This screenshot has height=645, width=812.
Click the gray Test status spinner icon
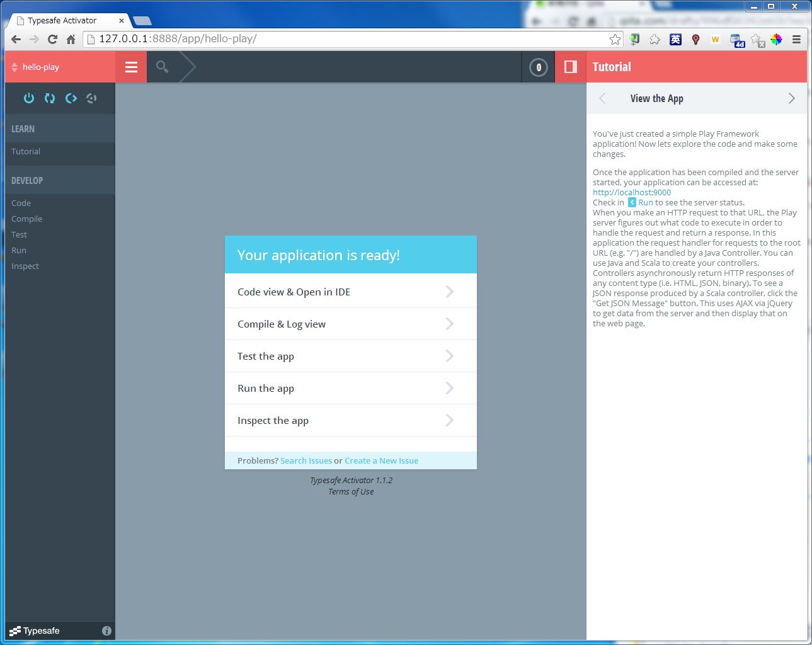pos(91,98)
